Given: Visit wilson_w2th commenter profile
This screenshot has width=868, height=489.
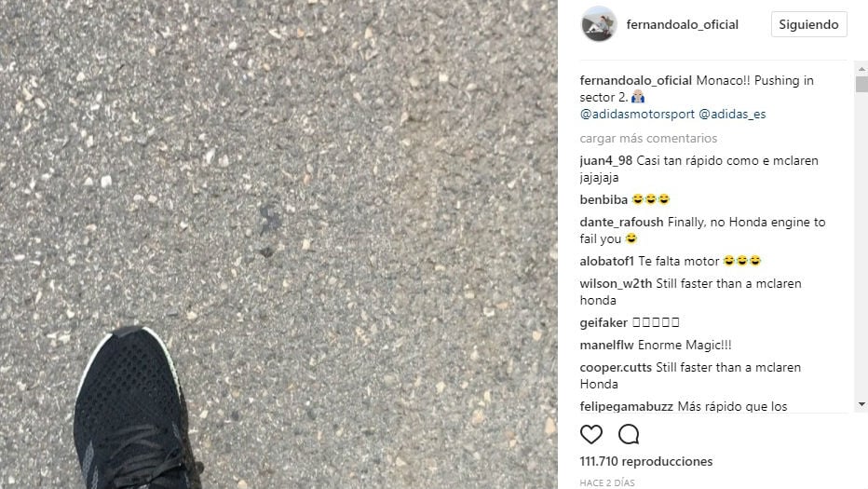Looking at the screenshot, I should (x=616, y=283).
